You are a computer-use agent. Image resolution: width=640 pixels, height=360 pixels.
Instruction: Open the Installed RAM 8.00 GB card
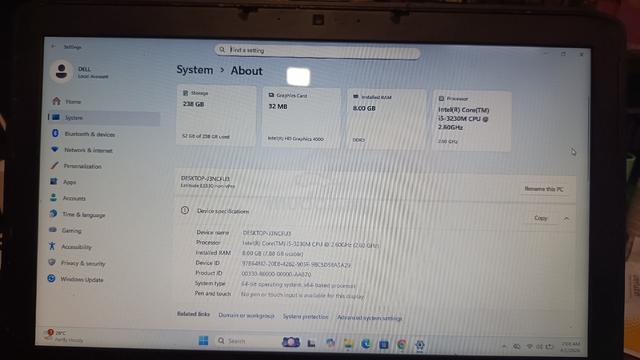[386, 119]
